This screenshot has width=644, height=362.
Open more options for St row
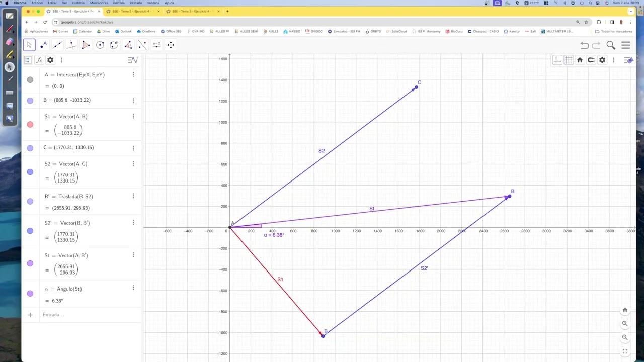tap(133, 255)
